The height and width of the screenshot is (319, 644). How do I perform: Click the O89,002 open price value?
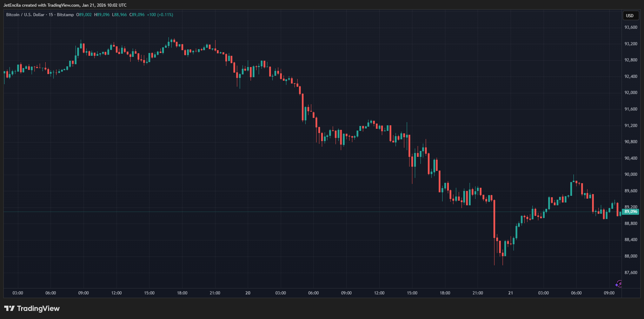point(84,15)
